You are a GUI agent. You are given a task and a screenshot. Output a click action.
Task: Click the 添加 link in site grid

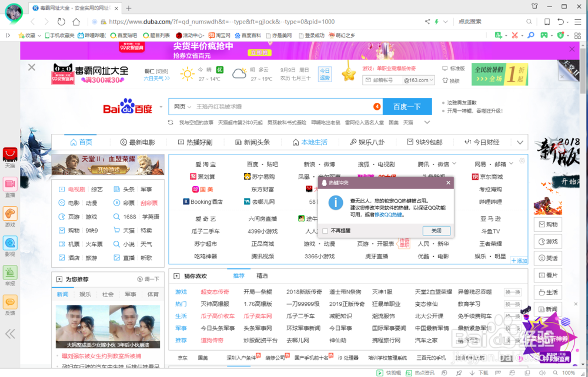tap(519, 261)
